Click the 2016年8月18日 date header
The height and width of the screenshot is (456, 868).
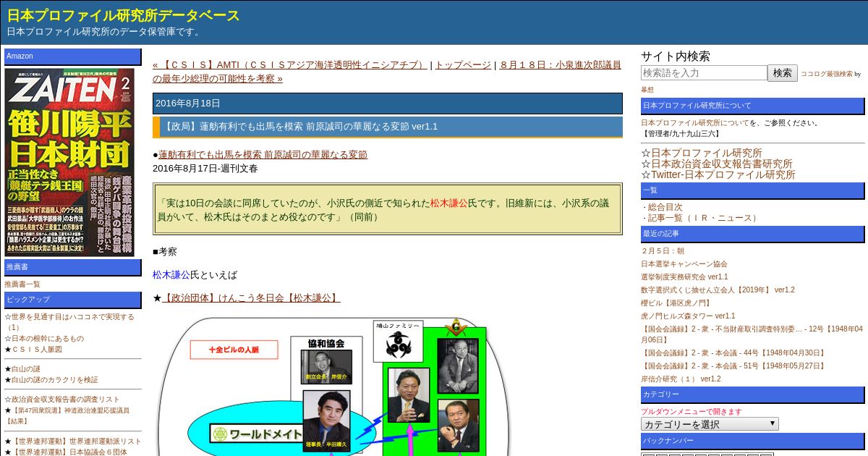point(388,103)
